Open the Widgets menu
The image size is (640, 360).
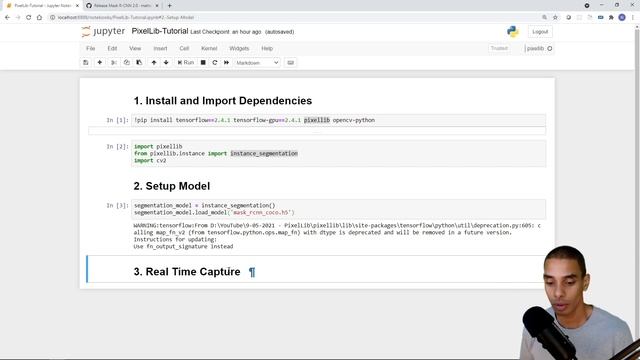239,48
